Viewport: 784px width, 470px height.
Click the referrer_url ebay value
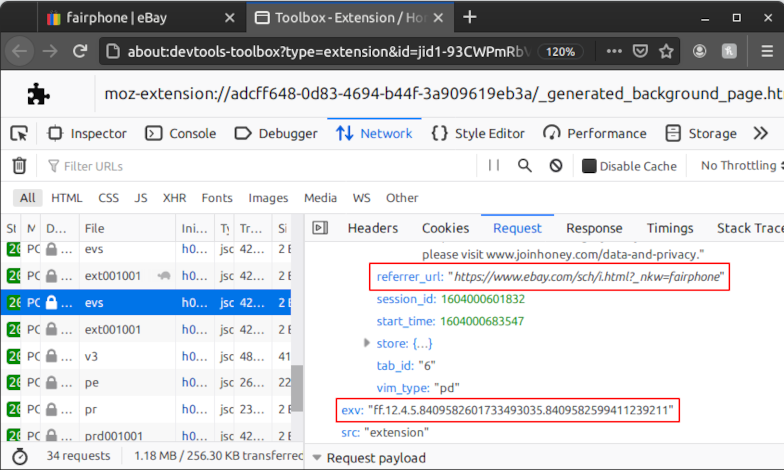pyautogui.click(x=586, y=276)
